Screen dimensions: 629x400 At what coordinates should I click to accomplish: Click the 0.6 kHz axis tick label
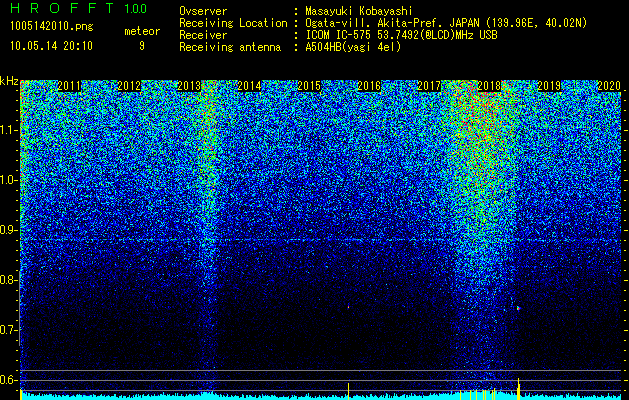[x=9, y=380]
